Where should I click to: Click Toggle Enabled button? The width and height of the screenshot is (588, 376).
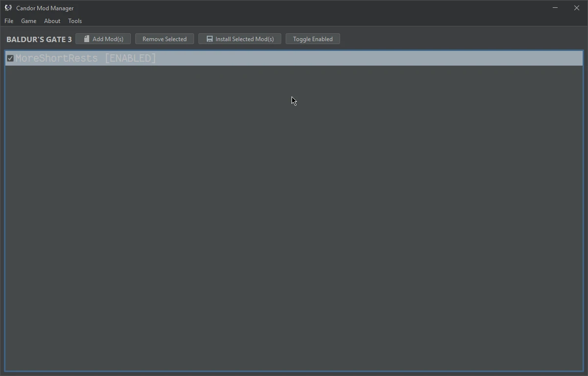[x=313, y=39]
